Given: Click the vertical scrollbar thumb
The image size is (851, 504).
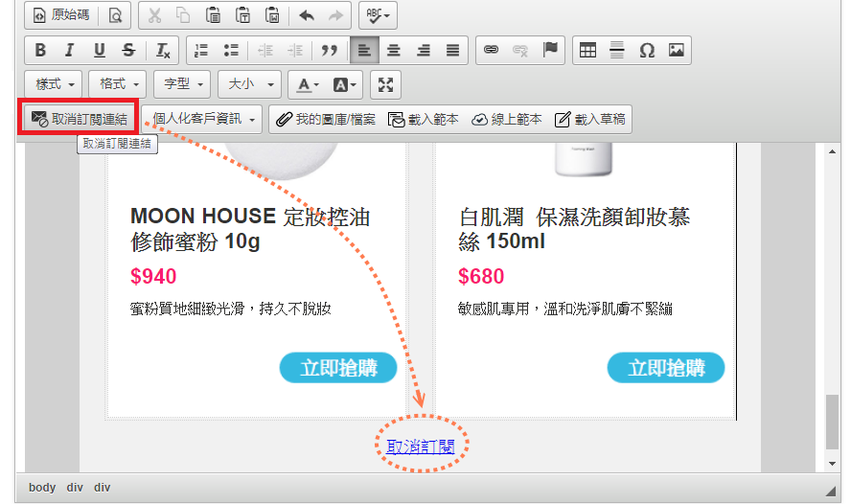Looking at the screenshot, I should [x=832, y=423].
